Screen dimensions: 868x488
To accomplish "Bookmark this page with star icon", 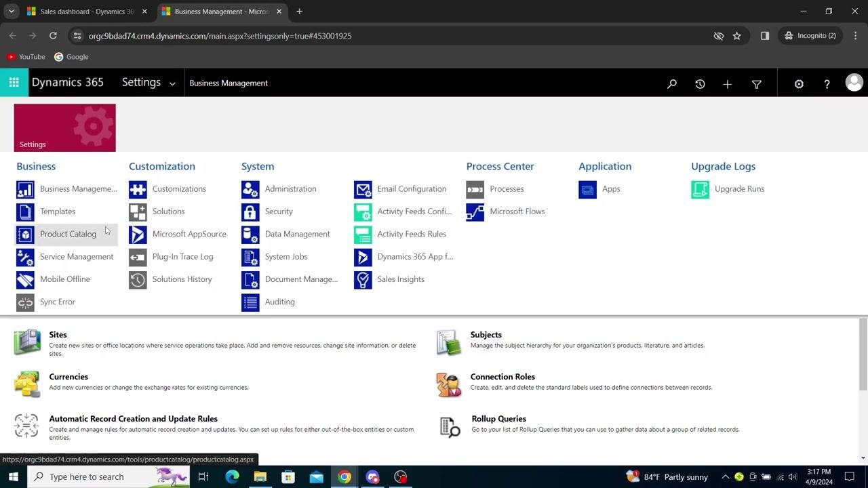I will click(x=737, y=36).
